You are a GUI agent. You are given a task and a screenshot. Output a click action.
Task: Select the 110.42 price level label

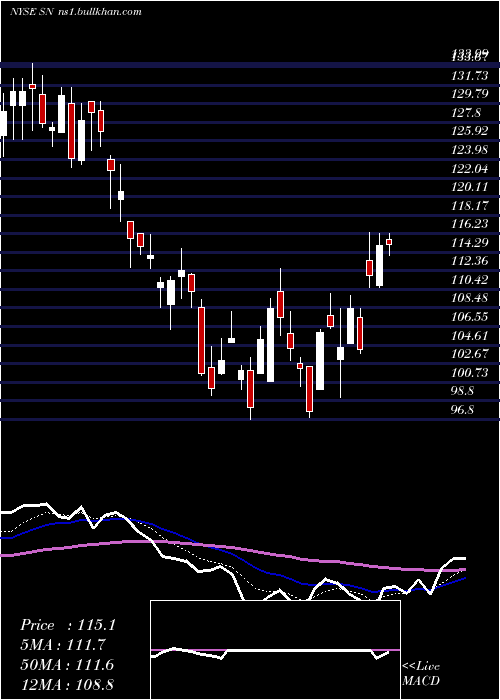tap(469, 280)
